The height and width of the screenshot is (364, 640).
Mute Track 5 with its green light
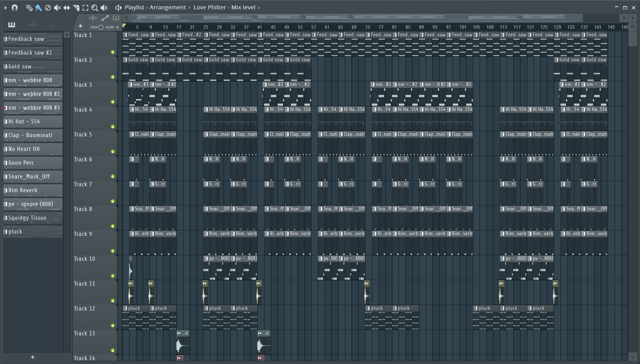pyautogui.click(x=113, y=152)
